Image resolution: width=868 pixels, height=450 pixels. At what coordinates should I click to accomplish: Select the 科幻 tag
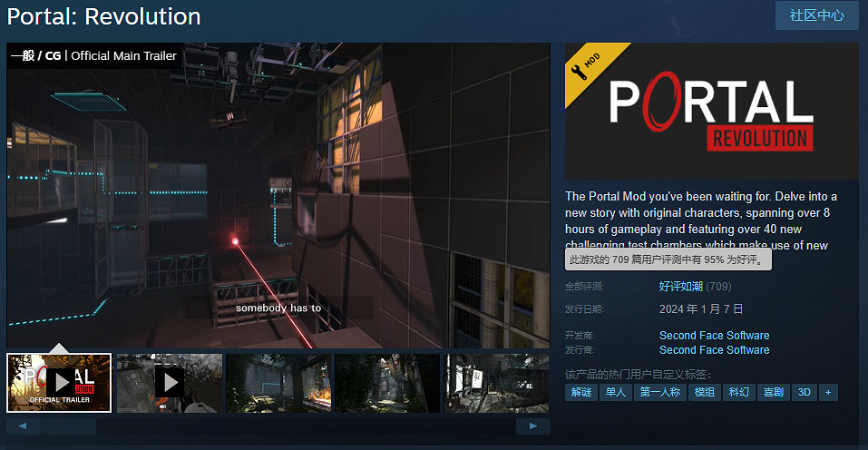pyautogui.click(x=739, y=392)
